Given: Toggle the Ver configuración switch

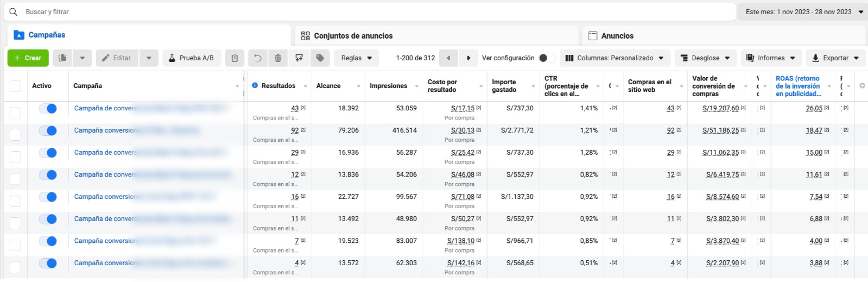Looking at the screenshot, I should 547,58.
